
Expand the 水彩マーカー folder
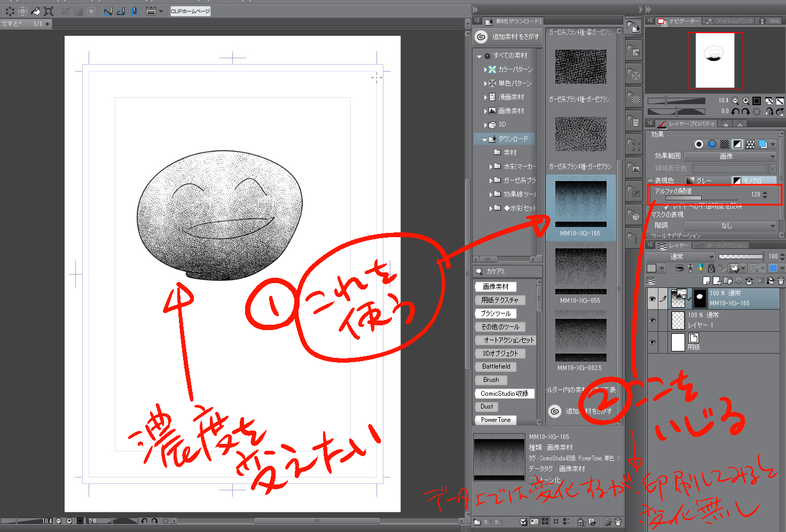(x=491, y=167)
